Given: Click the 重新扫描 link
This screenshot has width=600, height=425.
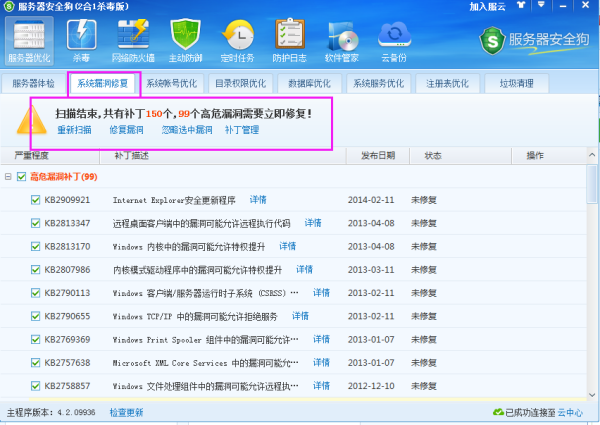Looking at the screenshot, I should click(74, 130).
